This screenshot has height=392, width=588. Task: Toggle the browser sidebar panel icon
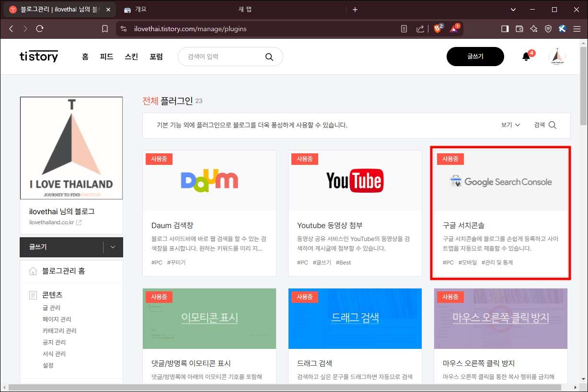[505, 29]
